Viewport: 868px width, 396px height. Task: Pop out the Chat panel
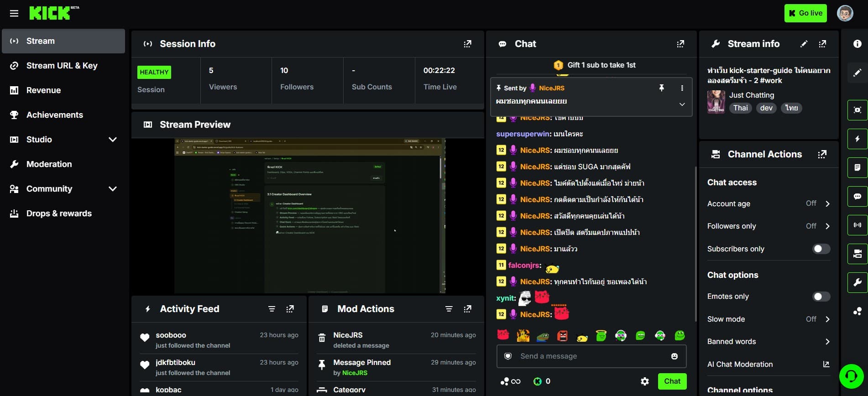click(680, 44)
